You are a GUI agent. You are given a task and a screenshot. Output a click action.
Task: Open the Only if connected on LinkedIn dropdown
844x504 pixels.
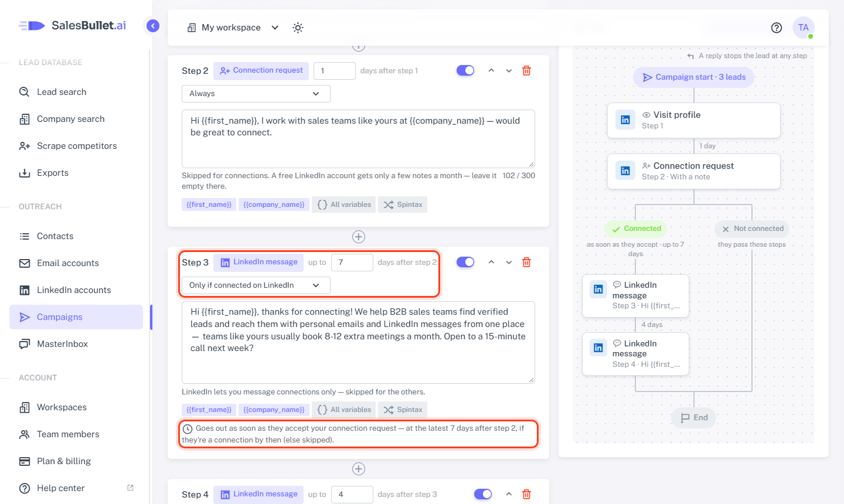tap(256, 285)
